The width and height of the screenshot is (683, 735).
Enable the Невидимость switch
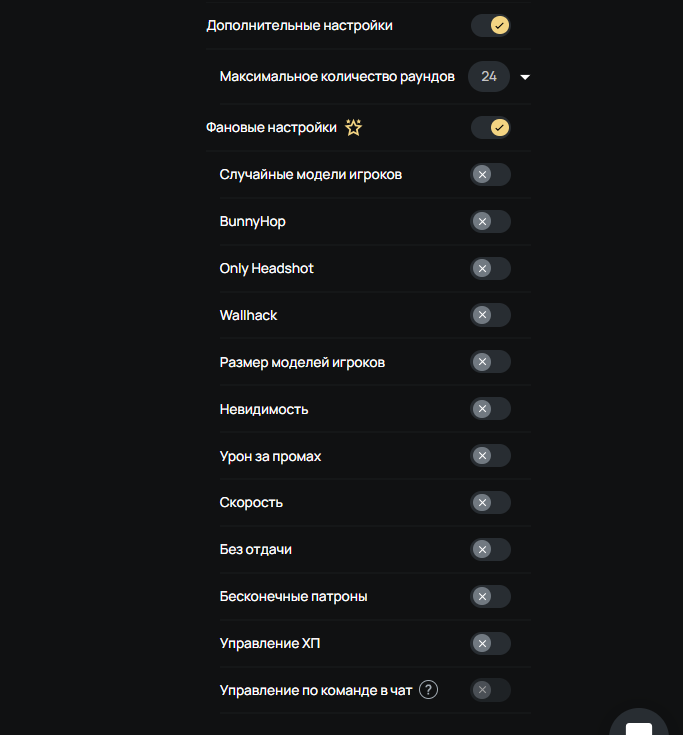pyautogui.click(x=491, y=408)
